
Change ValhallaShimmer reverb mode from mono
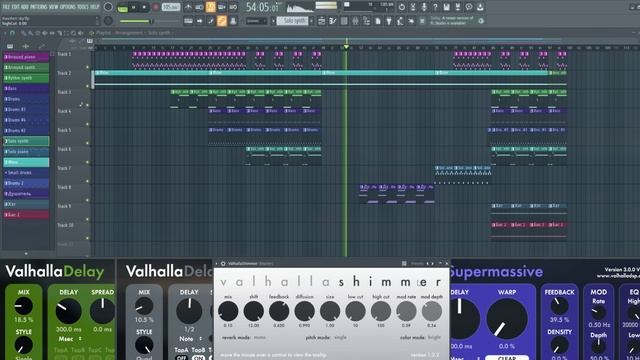pos(260,338)
